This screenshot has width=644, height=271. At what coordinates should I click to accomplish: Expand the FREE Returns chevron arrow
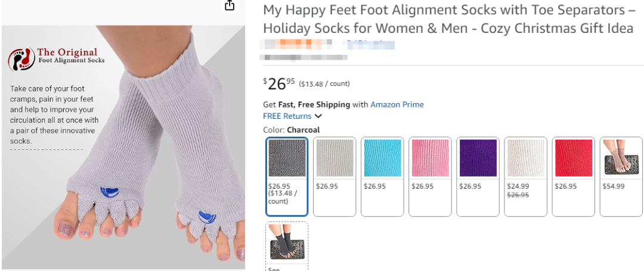(318, 116)
